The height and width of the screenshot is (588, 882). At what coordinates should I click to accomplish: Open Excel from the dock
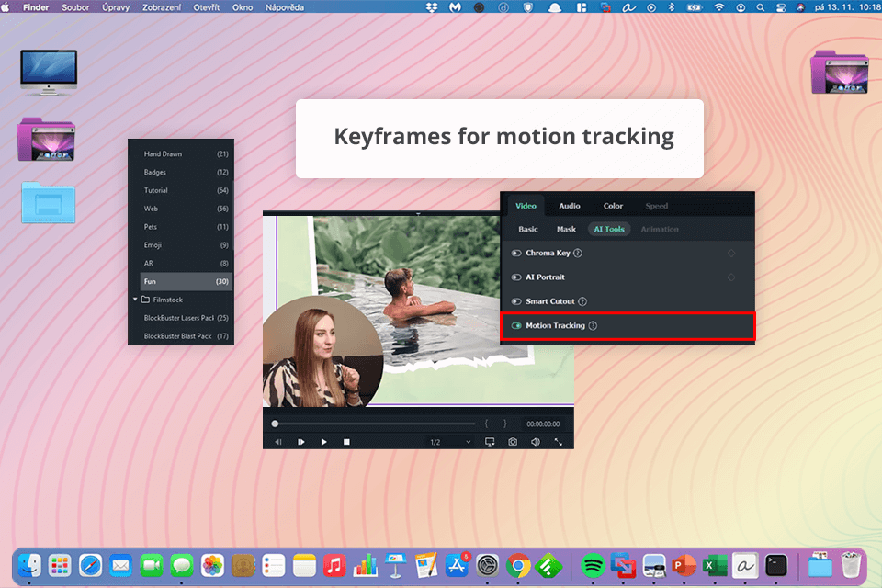pyautogui.click(x=715, y=566)
